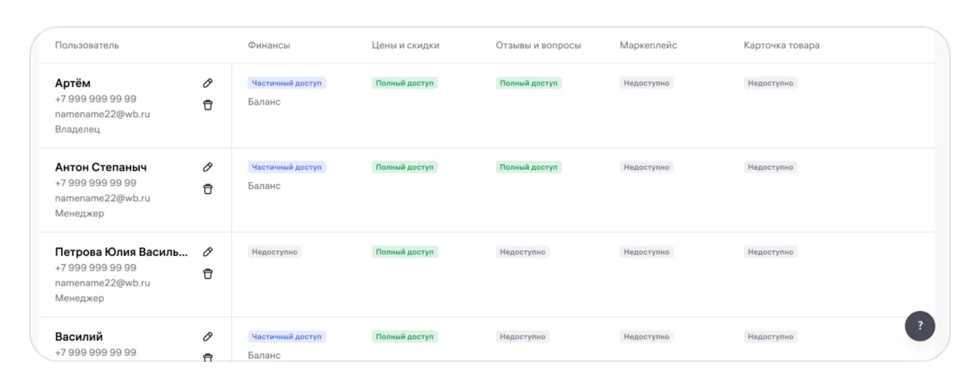
Task: Delete user Артём with the trash icon
Action: [208, 105]
